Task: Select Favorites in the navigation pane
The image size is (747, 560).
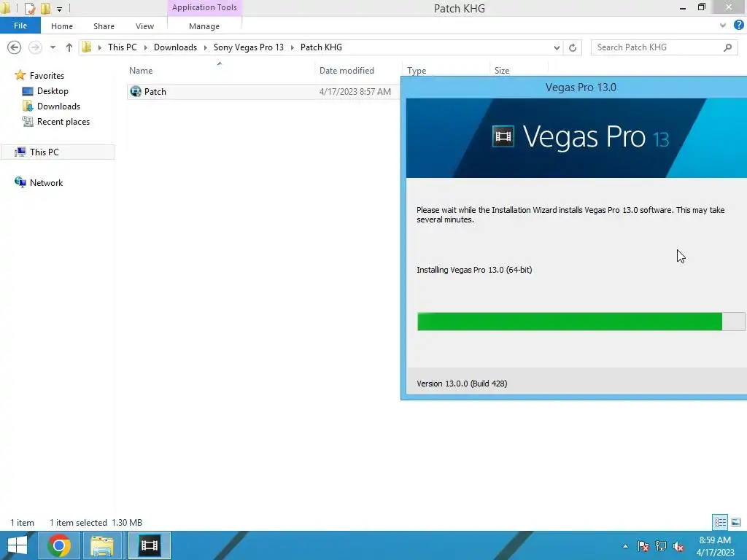Action: pos(47,75)
